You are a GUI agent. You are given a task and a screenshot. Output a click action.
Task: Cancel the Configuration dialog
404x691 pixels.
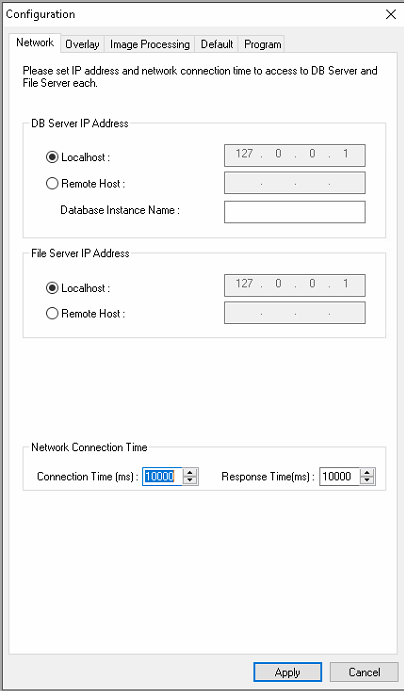point(364,672)
